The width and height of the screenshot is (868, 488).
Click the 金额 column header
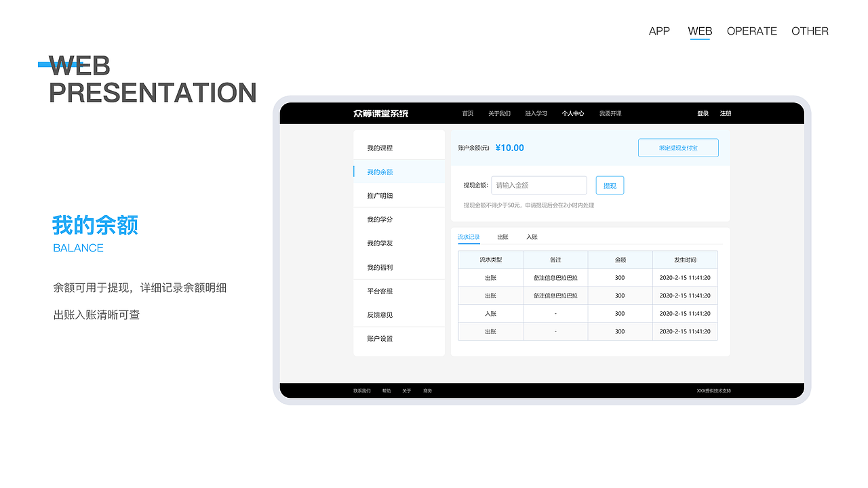click(620, 260)
